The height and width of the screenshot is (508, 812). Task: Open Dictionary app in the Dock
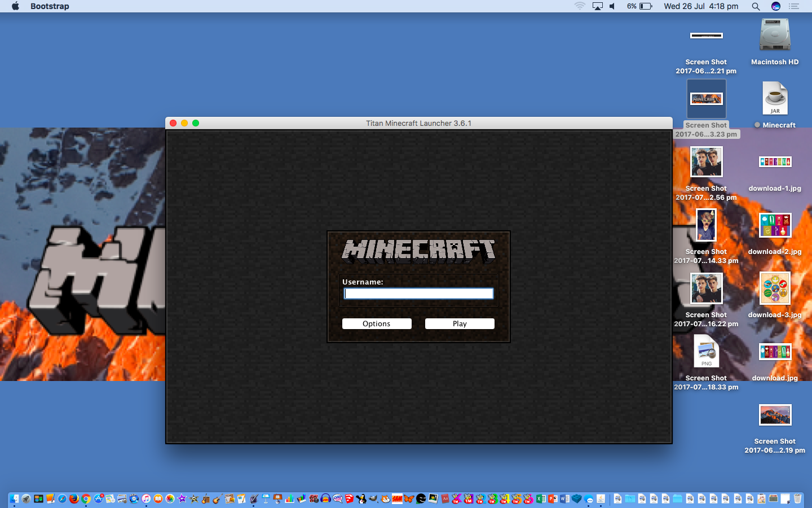coord(445,498)
